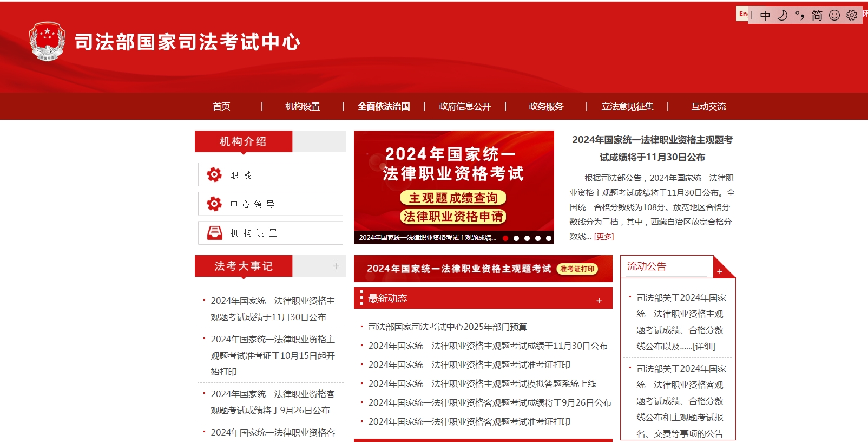
Task: Toggle simplified Chinese (简) in IME bar
Action: coord(817,15)
